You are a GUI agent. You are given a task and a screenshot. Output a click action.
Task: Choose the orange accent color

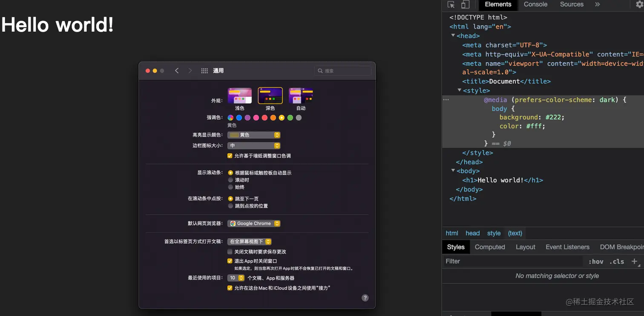point(273,118)
